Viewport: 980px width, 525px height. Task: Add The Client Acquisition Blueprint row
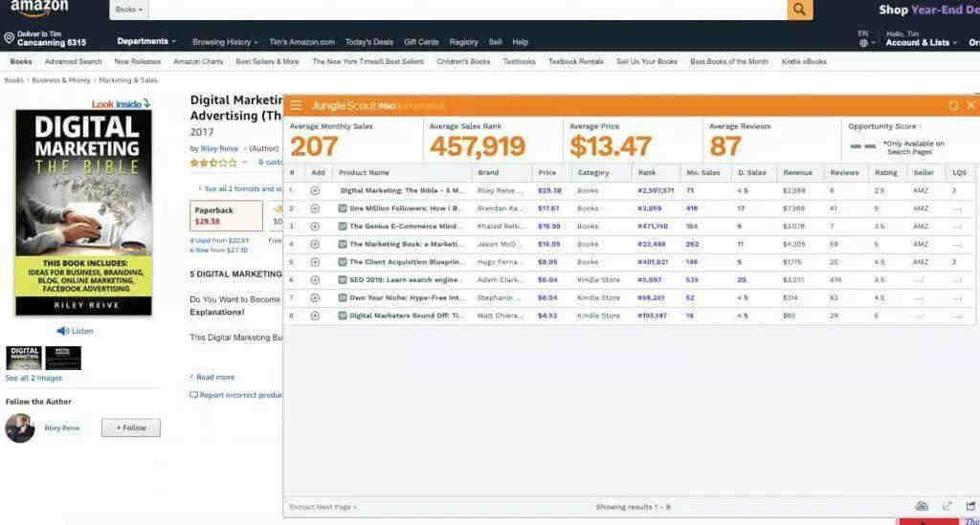click(315, 262)
